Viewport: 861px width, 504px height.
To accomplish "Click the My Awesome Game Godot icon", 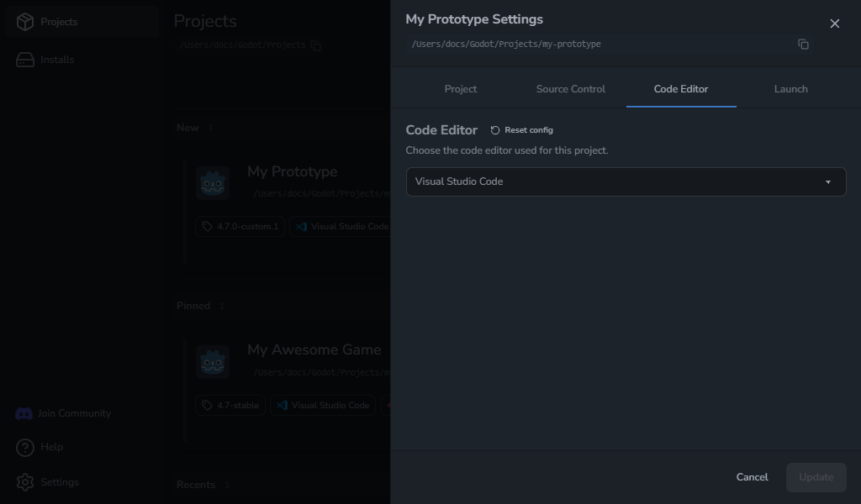I will coord(213,362).
